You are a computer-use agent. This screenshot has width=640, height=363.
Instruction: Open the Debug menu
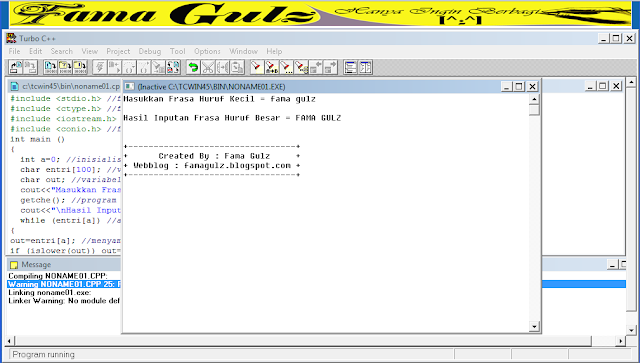click(150, 51)
